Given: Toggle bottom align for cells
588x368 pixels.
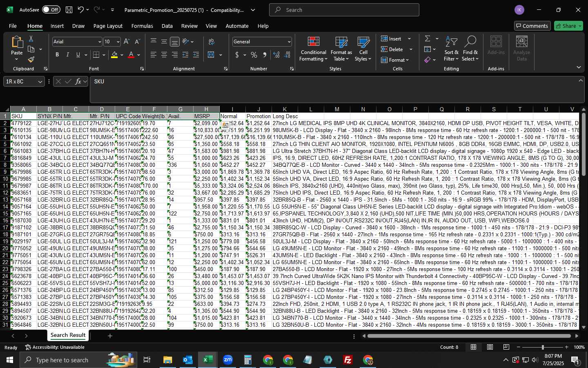Looking at the screenshot, I should tap(175, 42).
